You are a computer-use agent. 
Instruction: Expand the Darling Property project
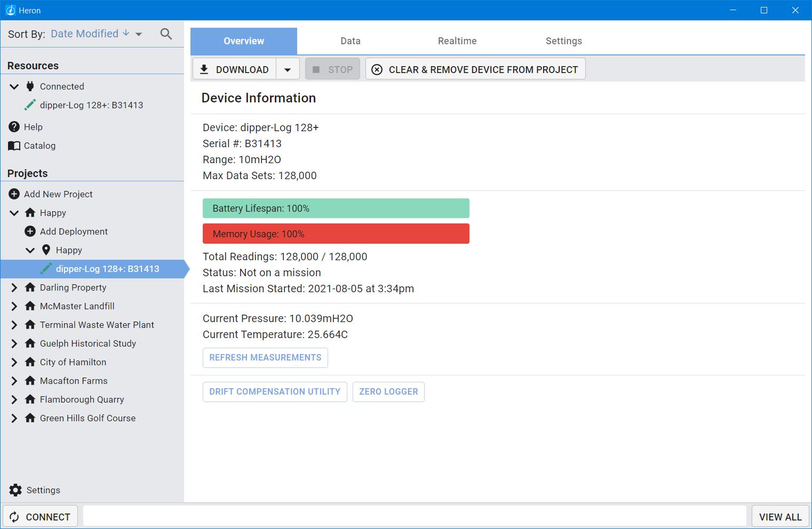[14, 287]
